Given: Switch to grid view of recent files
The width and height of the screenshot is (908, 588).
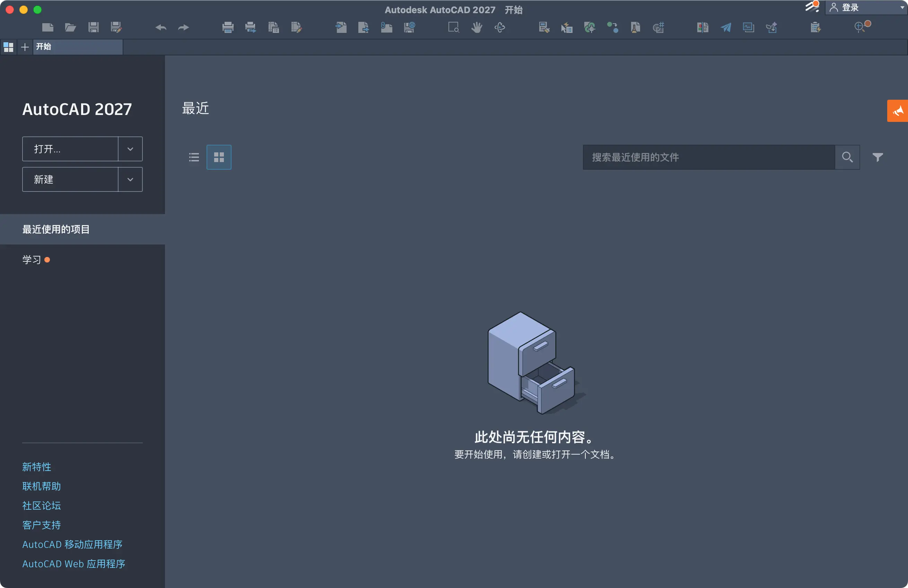Looking at the screenshot, I should coord(219,157).
